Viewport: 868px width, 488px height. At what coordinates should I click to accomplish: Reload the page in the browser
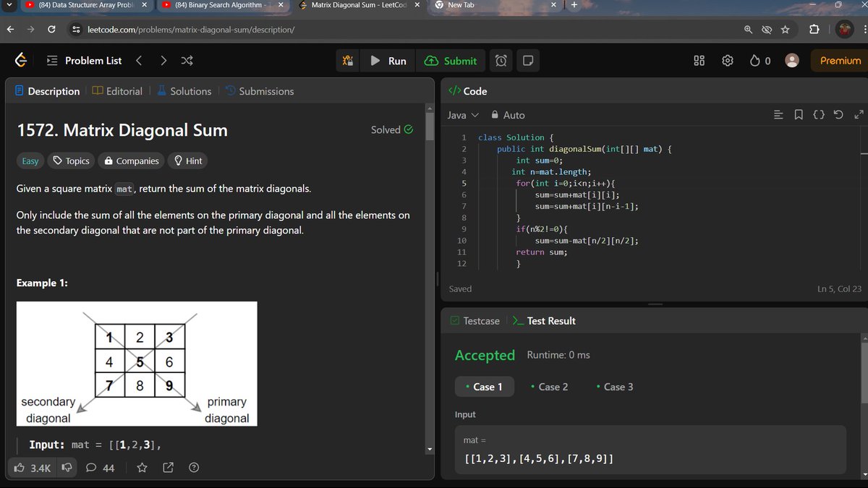[x=52, y=30]
